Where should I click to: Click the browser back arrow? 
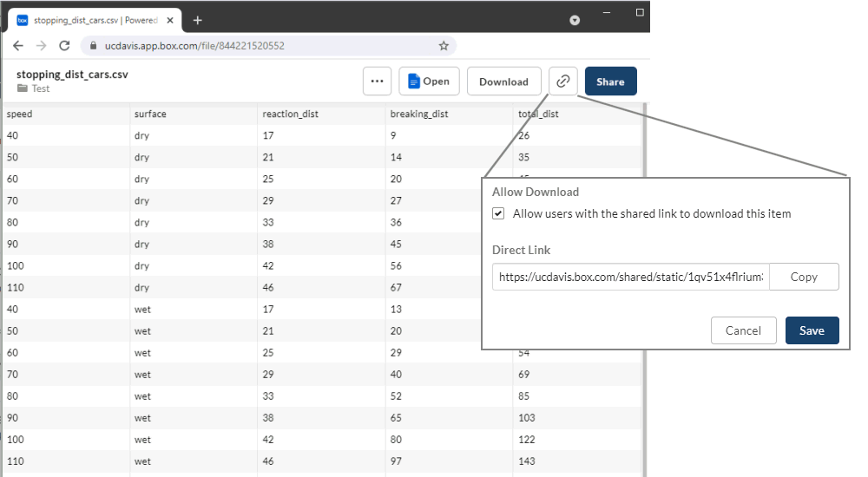click(x=18, y=45)
